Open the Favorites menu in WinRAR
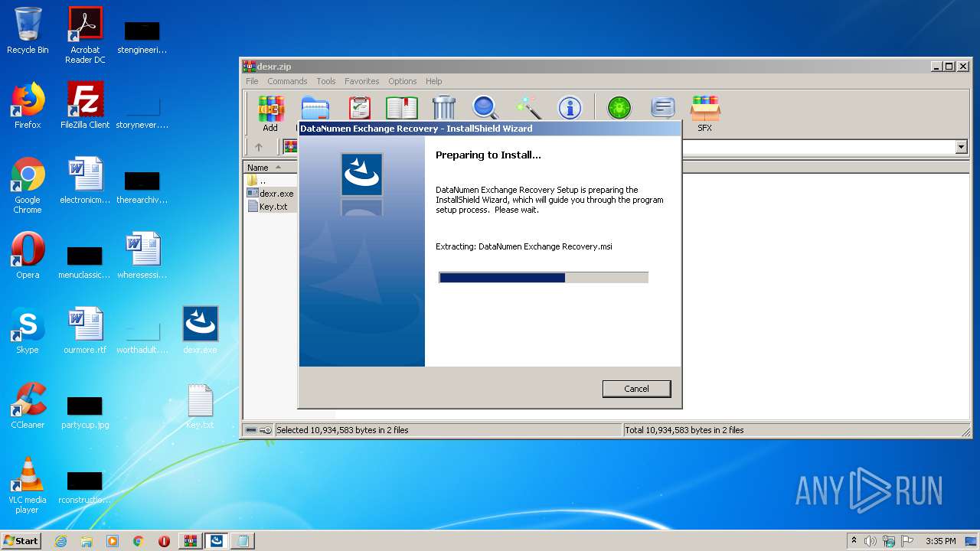The width and height of the screenshot is (980, 551). 361,81
